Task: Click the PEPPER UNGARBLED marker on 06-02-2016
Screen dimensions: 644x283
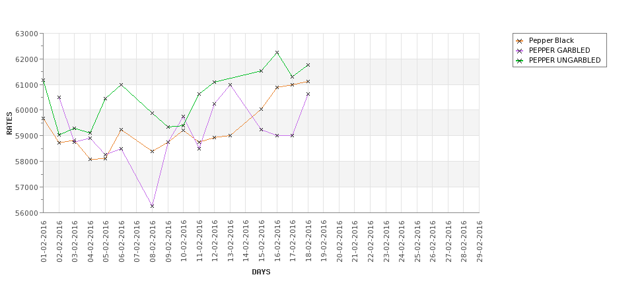Action: point(121,85)
